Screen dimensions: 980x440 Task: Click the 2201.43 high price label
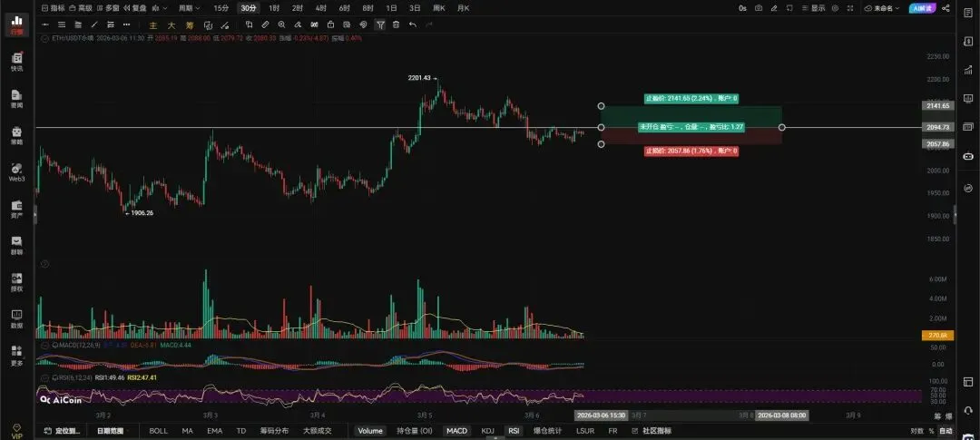click(419, 78)
